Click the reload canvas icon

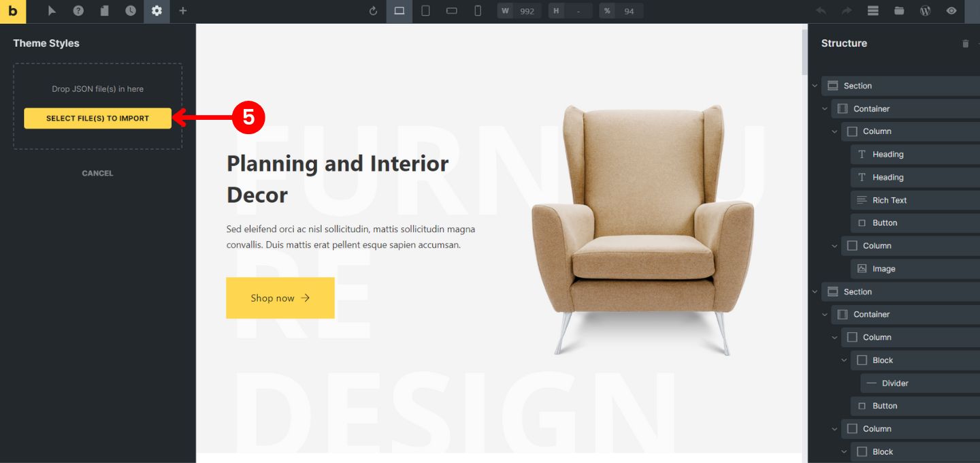pyautogui.click(x=373, y=11)
